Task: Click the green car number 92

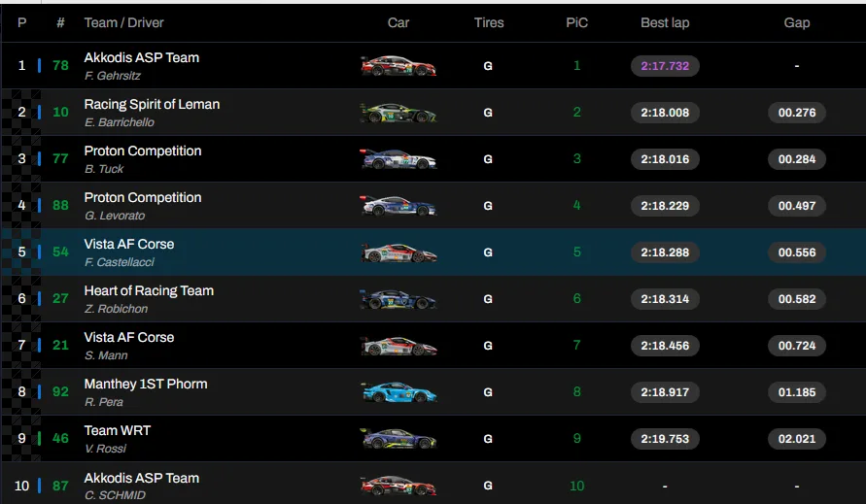Action: [x=60, y=392]
